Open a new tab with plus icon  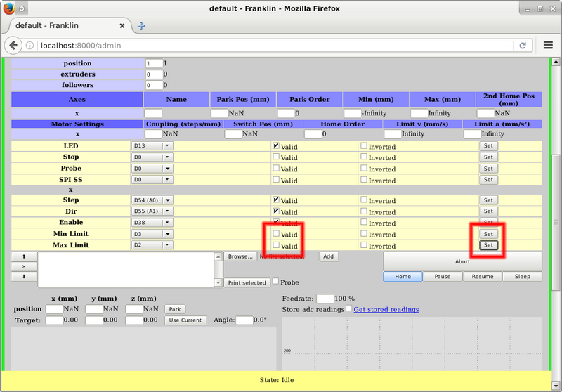point(141,25)
